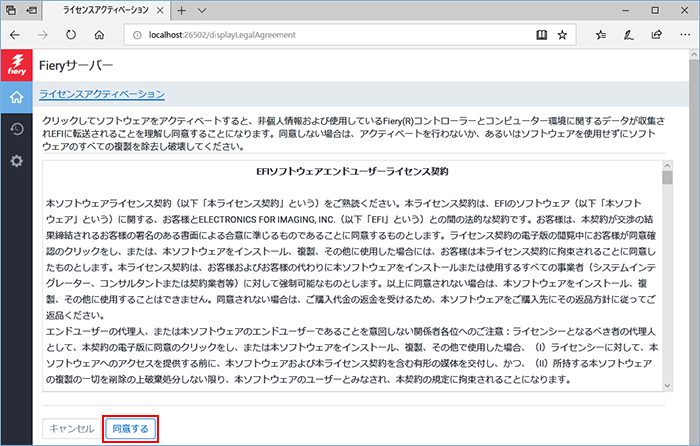Click the キャンセル button

(71, 429)
